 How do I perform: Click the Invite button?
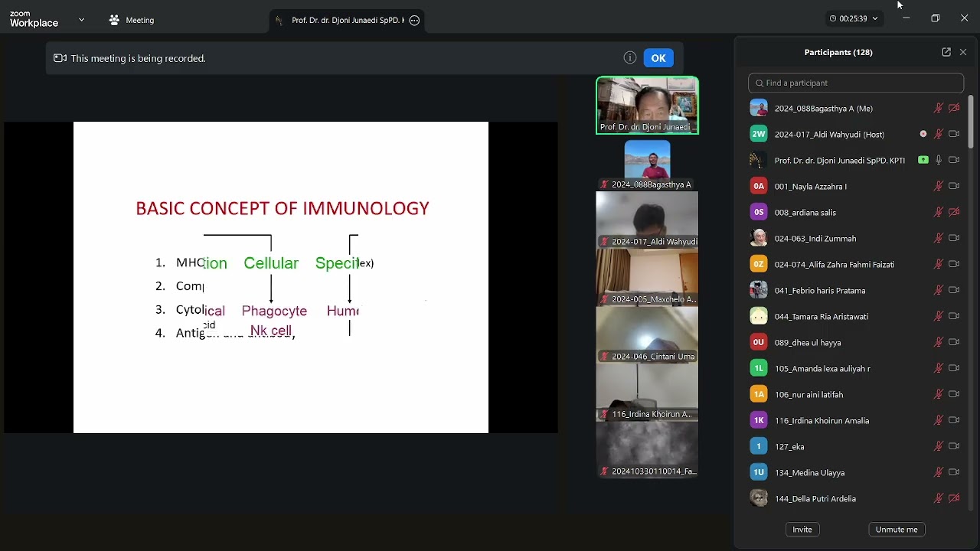[802, 530]
